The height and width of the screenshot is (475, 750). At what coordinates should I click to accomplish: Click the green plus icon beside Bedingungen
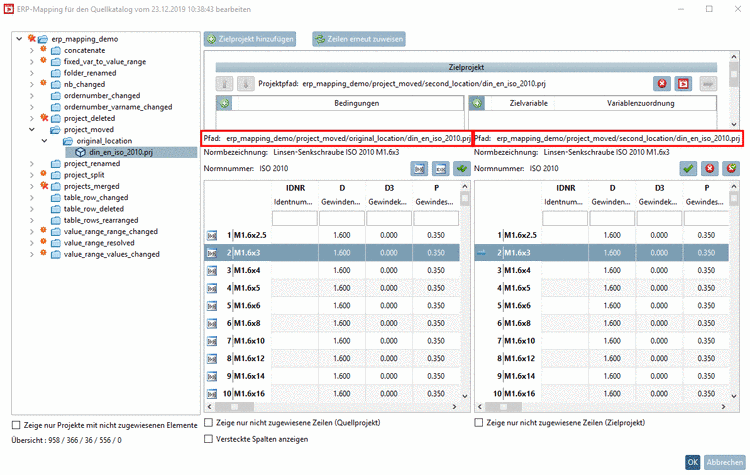[224, 103]
